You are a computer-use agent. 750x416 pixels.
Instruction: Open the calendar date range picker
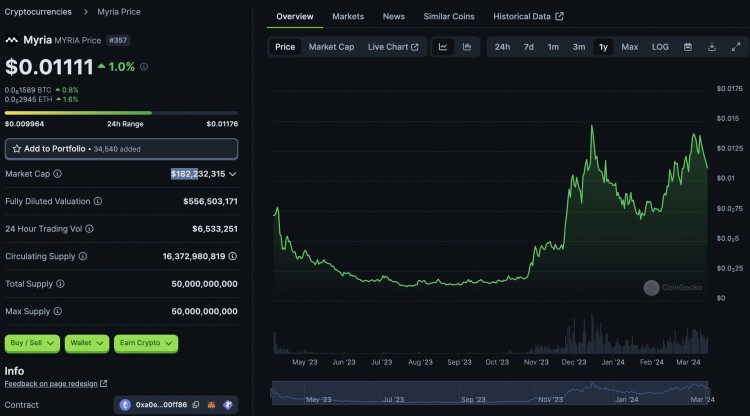point(688,47)
